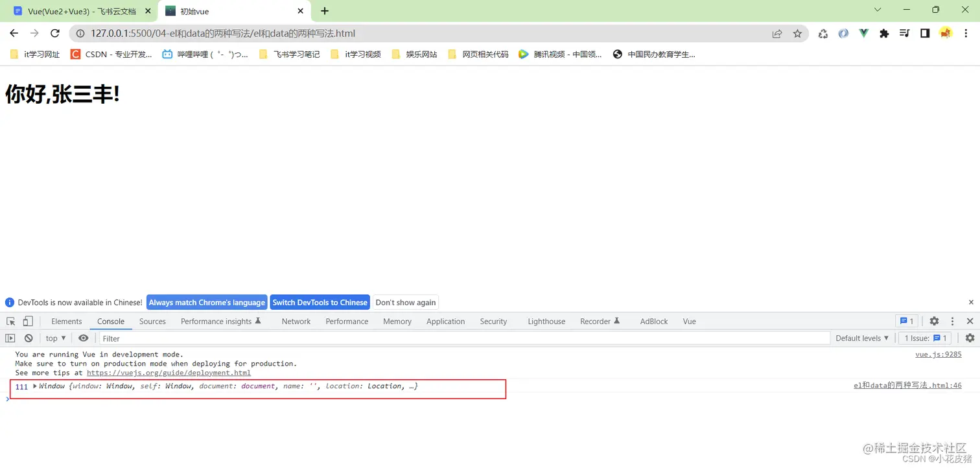The image size is (980, 468).
Task: Switch to the Application tab
Action: click(x=445, y=322)
